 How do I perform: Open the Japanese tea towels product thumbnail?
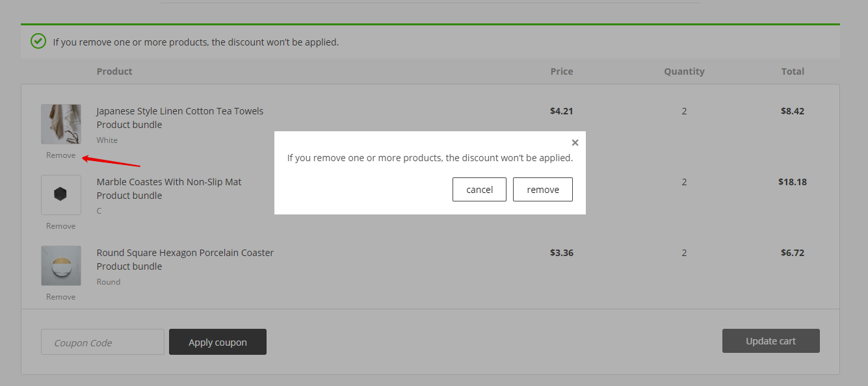click(x=61, y=124)
